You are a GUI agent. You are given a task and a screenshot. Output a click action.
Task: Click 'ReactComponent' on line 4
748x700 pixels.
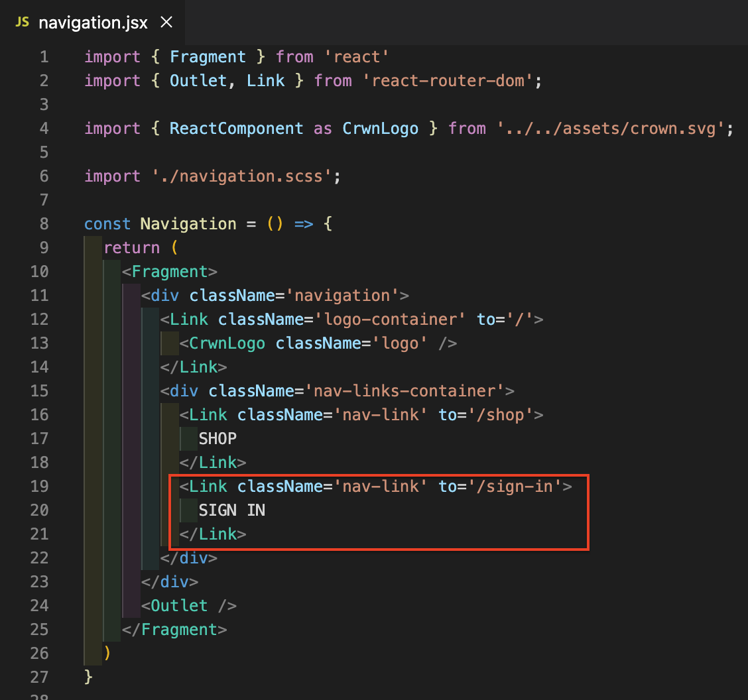pyautogui.click(x=237, y=129)
